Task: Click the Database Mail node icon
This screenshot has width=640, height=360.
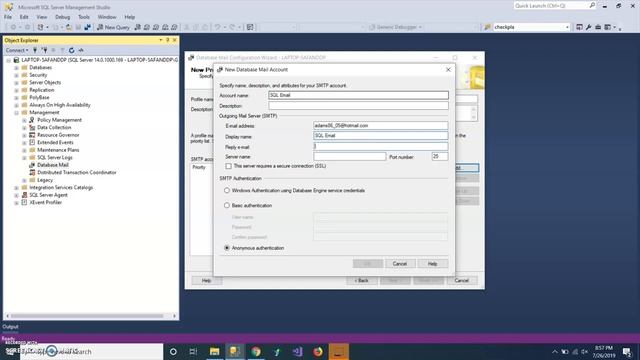Action: pyautogui.click(x=32, y=165)
